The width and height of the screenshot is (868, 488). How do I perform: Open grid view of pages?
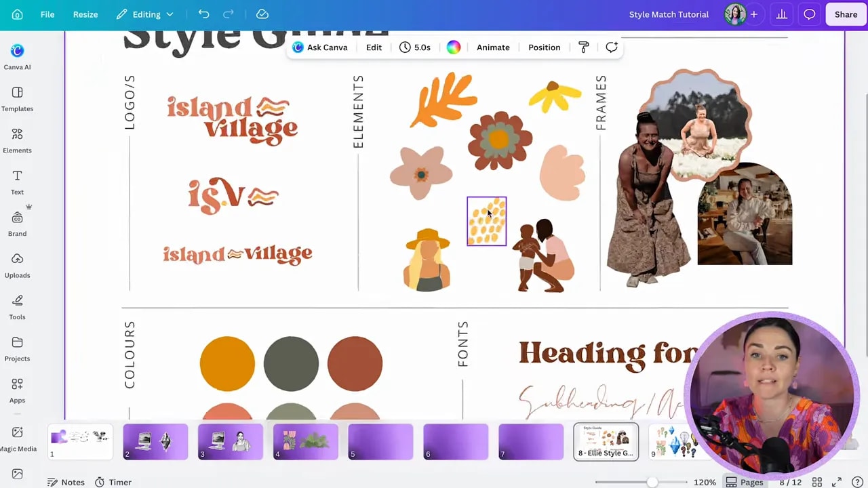[817, 482]
